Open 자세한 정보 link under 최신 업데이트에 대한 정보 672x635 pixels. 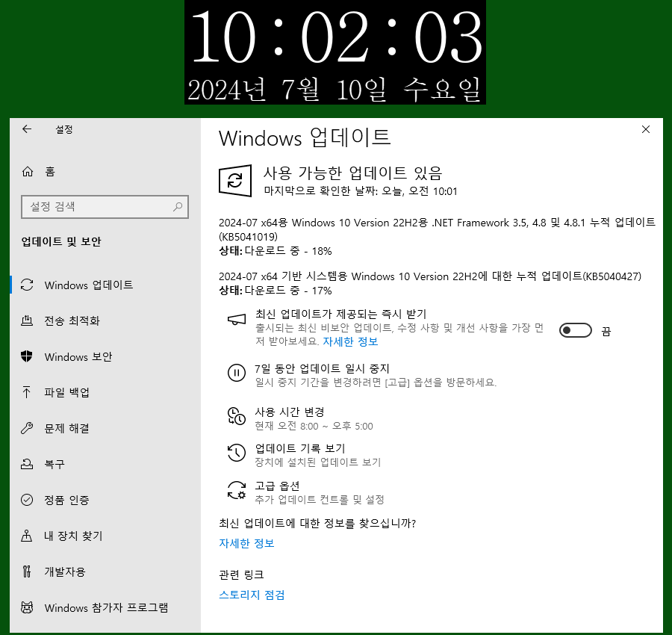point(246,543)
